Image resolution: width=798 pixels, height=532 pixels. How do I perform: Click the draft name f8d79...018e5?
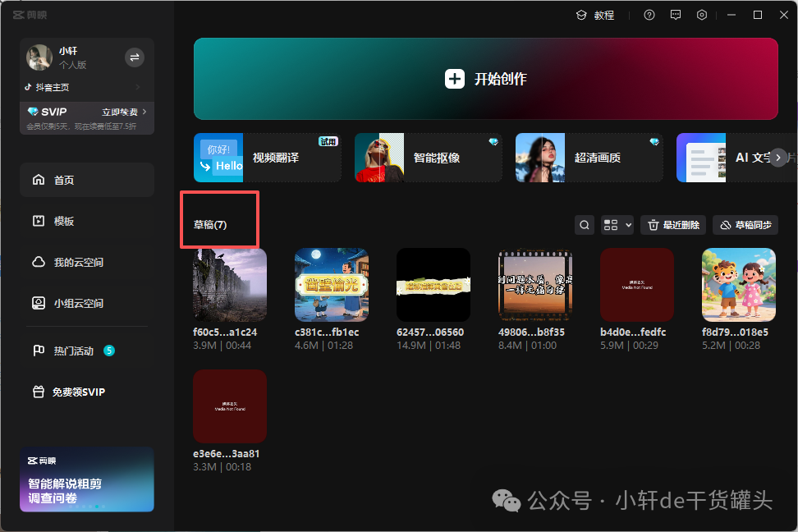pos(735,332)
